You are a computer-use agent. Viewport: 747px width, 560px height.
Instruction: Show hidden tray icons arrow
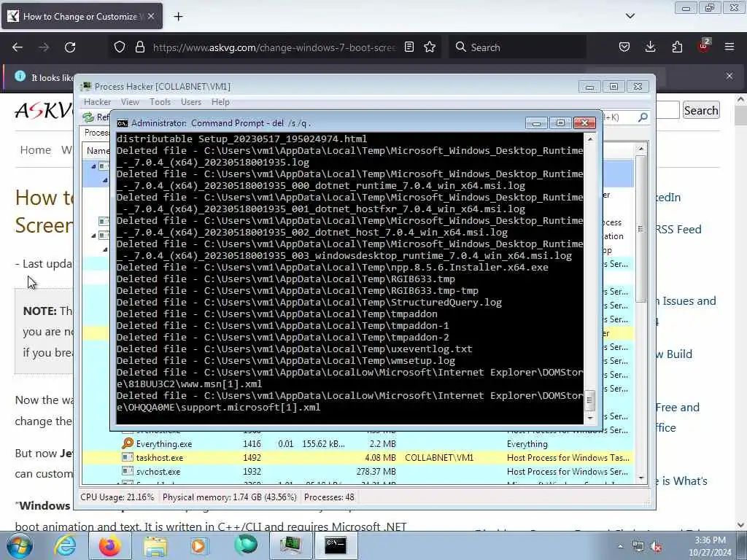coord(620,546)
